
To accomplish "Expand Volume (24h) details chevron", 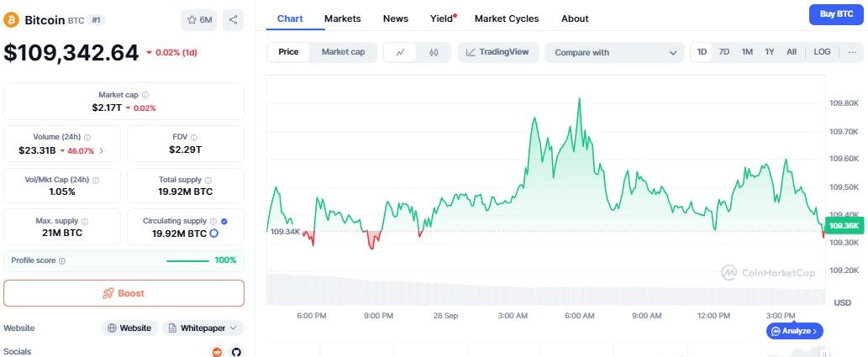I will click(x=102, y=151).
